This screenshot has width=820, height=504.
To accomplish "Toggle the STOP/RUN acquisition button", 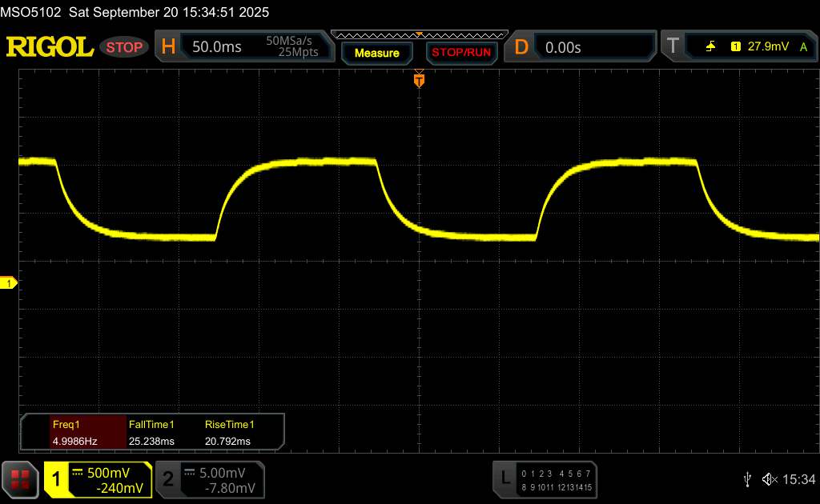I will (x=460, y=53).
